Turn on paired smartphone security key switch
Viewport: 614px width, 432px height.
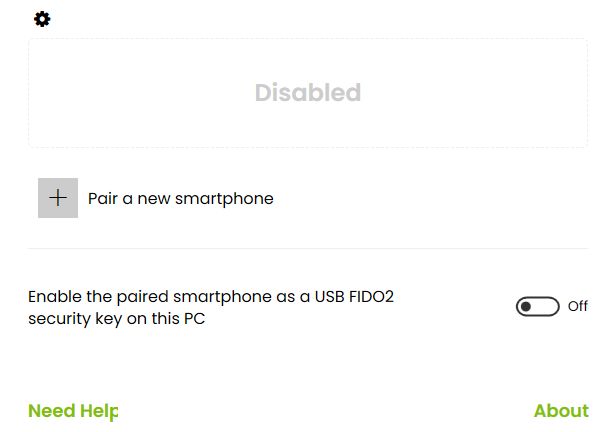[x=538, y=306]
